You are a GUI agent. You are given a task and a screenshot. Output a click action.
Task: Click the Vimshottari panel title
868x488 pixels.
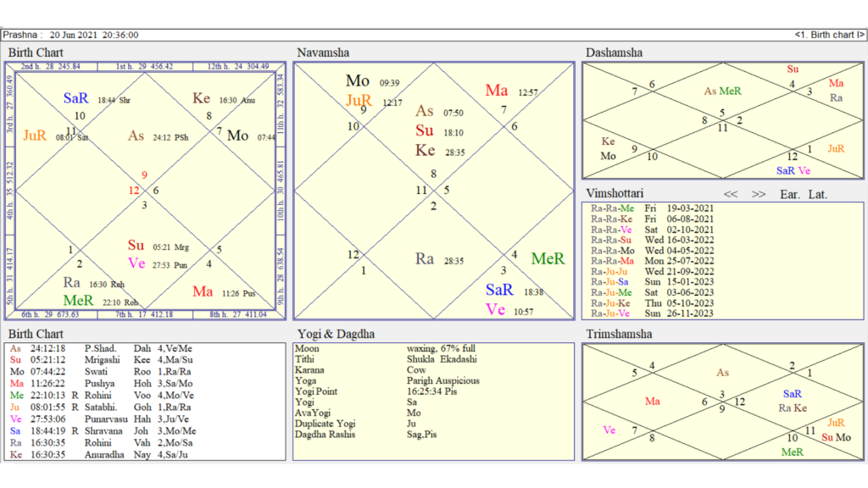click(615, 193)
